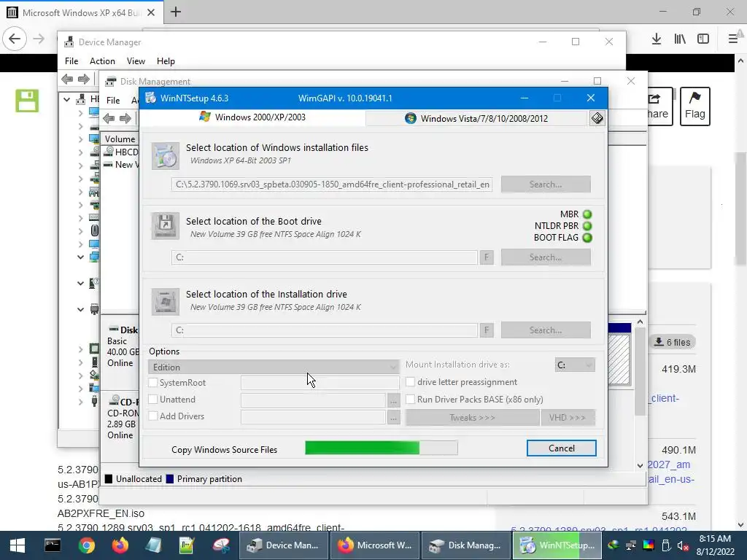The image size is (747, 560).
Task: Expand the Keyboards node in Device Manager
Action: point(80,218)
